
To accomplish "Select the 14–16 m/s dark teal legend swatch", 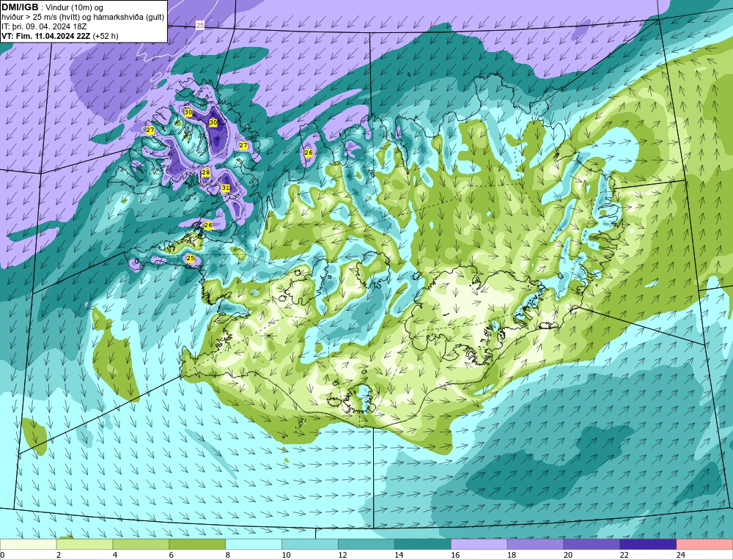I will pos(423,545).
